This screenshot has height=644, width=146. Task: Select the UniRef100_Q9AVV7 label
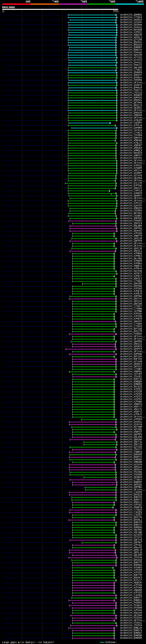point(131,75)
